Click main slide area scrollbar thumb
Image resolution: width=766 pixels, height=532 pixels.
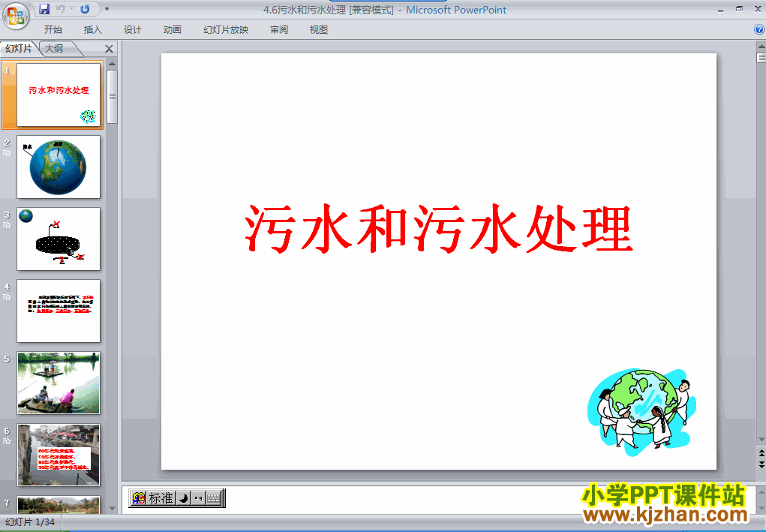(x=761, y=58)
